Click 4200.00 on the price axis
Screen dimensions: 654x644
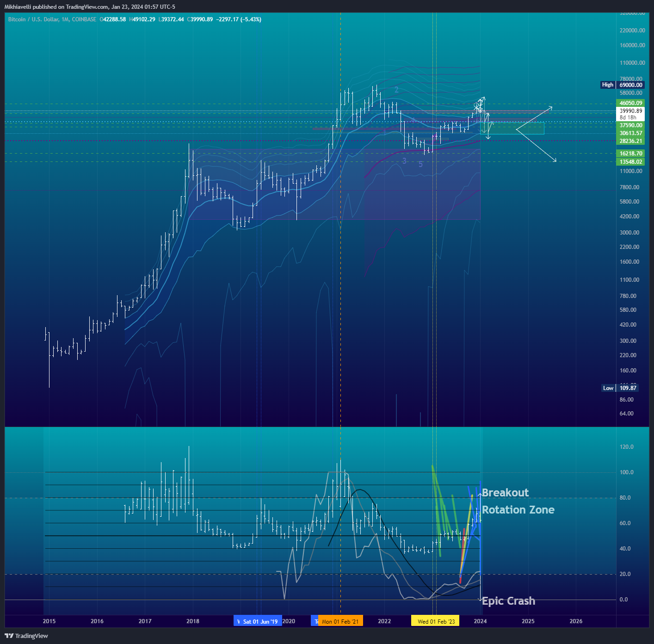629,217
